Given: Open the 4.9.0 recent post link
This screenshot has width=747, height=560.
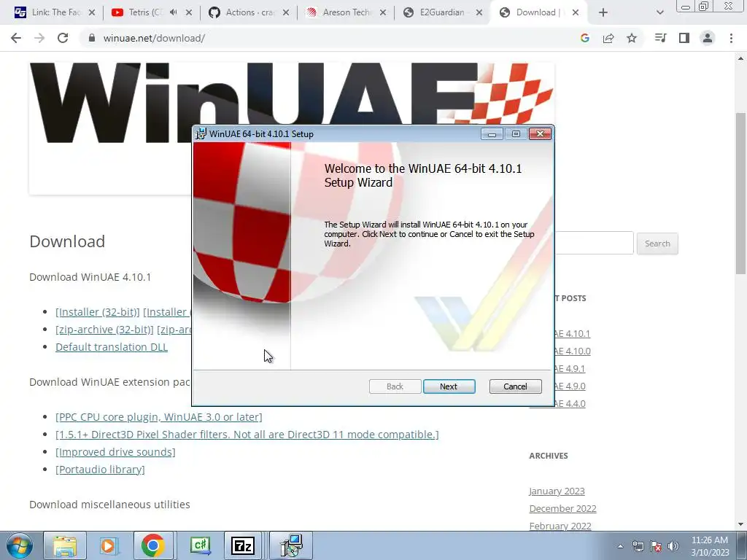Looking at the screenshot, I should tap(570, 386).
